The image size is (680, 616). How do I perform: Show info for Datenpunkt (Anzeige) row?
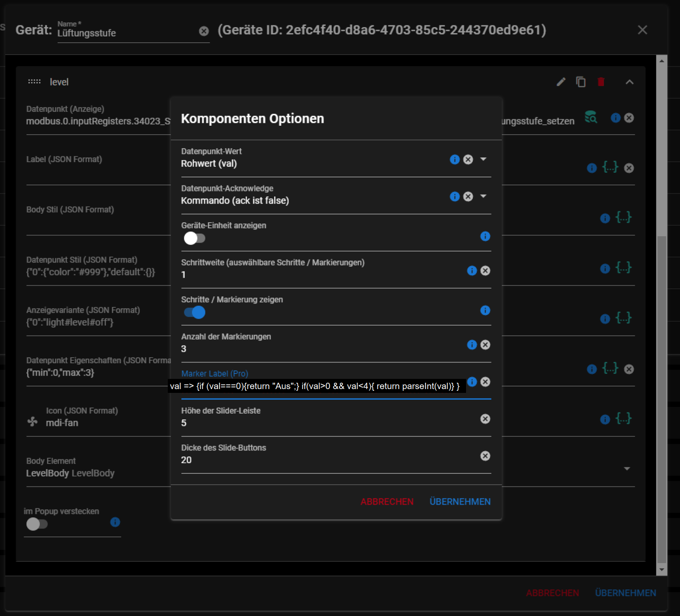click(616, 118)
